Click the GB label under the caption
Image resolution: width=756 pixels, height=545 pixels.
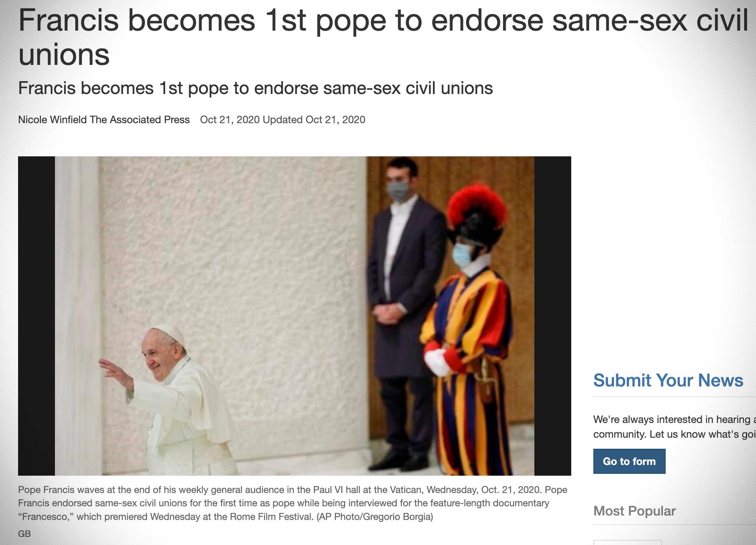(x=24, y=534)
